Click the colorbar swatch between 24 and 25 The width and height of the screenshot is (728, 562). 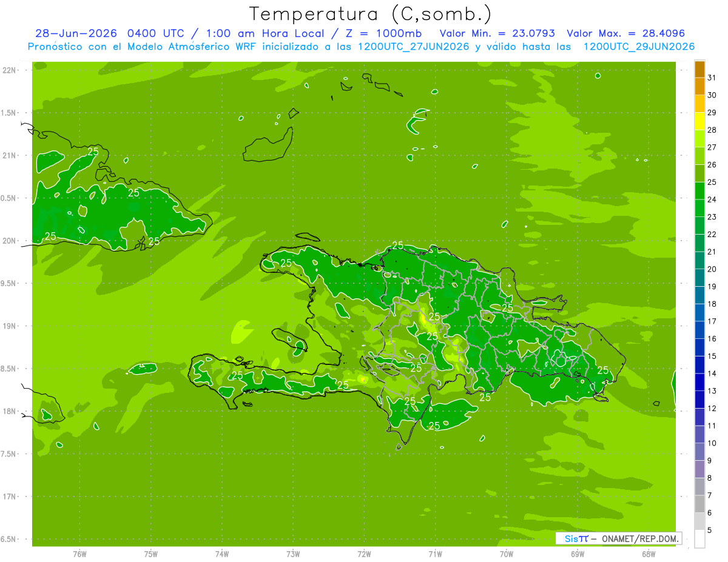pos(699,191)
